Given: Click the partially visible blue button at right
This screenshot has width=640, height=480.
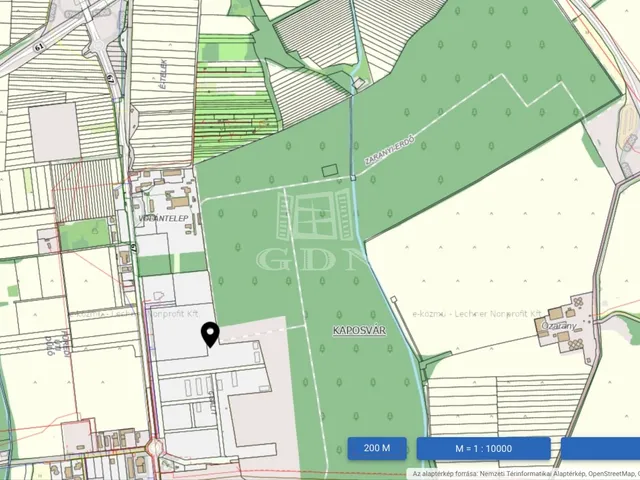Looking at the screenshot, I should pyautogui.click(x=600, y=448).
